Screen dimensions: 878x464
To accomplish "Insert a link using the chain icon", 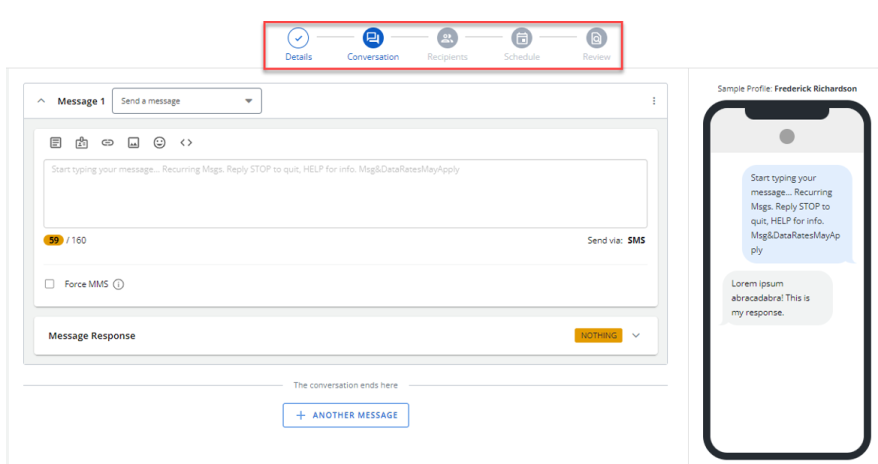I will (108, 143).
